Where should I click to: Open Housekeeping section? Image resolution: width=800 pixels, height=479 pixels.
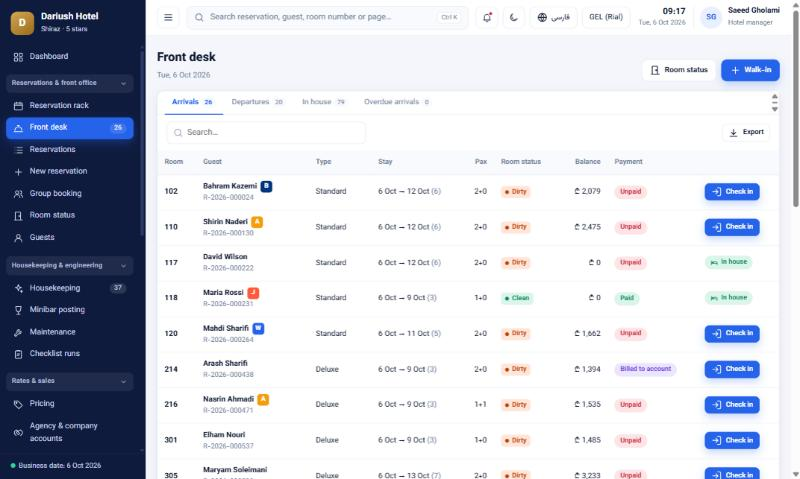[69, 288]
